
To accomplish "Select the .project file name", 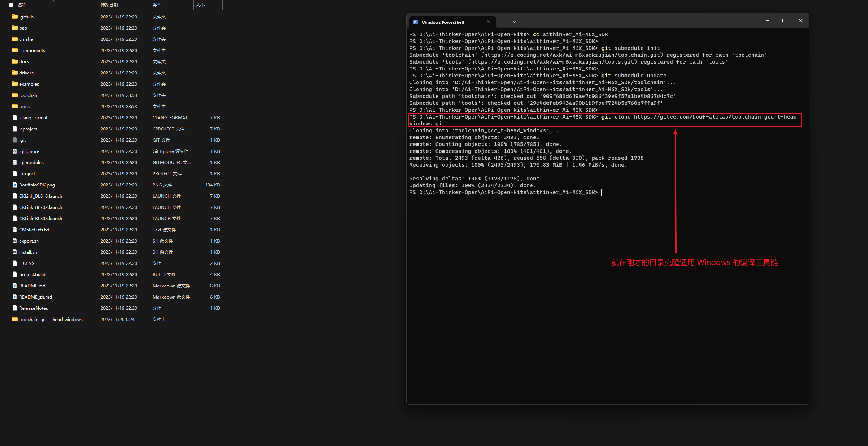I will (x=27, y=173).
